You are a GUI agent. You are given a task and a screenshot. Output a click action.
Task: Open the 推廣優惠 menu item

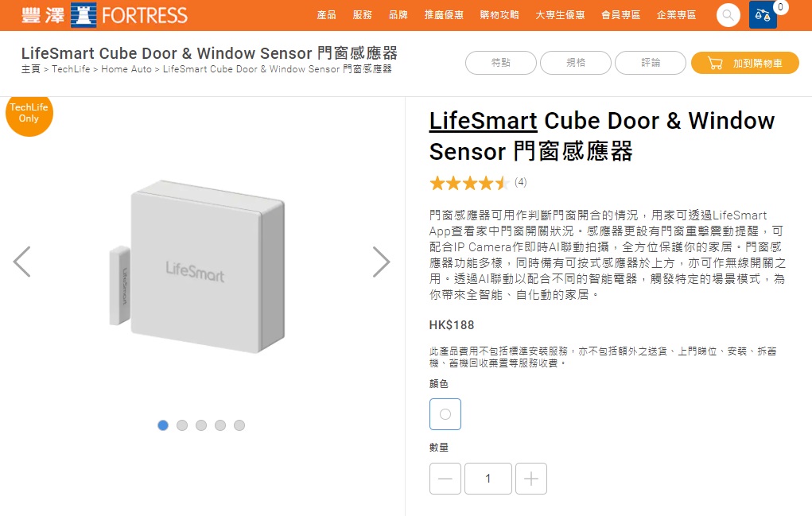coord(444,15)
